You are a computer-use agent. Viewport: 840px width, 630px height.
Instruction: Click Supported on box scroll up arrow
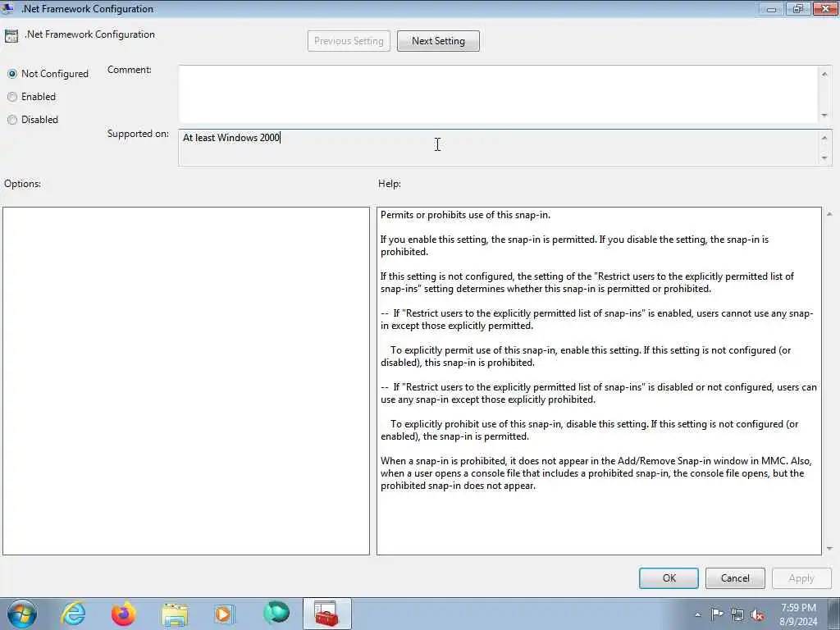[x=824, y=138]
